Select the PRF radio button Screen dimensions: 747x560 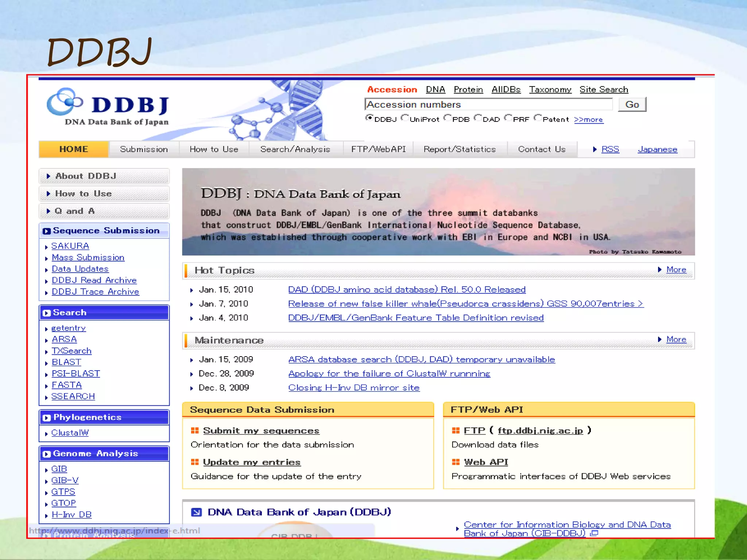[508, 118]
